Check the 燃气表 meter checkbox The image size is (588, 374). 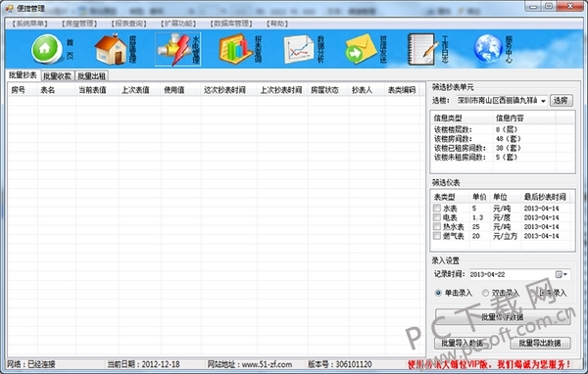point(437,236)
